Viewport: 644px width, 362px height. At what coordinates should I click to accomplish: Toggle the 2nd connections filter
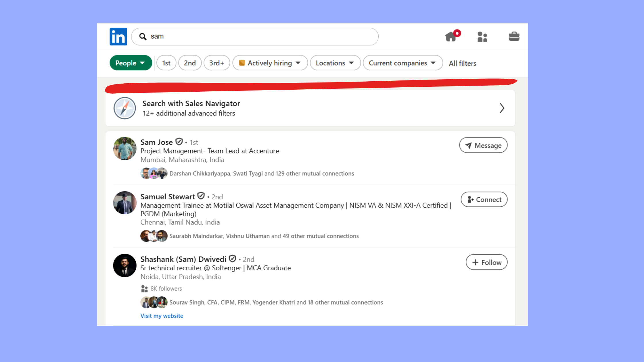pyautogui.click(x=190, y=63)
